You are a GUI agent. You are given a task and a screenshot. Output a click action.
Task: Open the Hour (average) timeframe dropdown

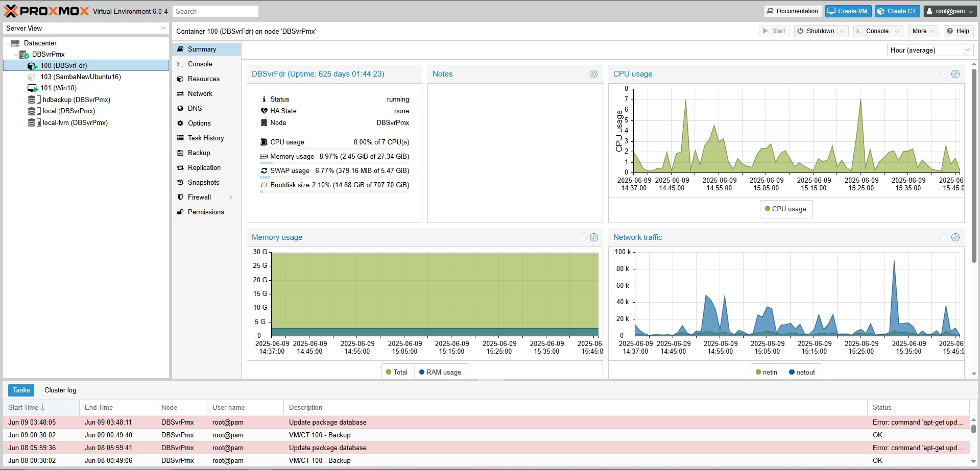click(x=929, y=50)
